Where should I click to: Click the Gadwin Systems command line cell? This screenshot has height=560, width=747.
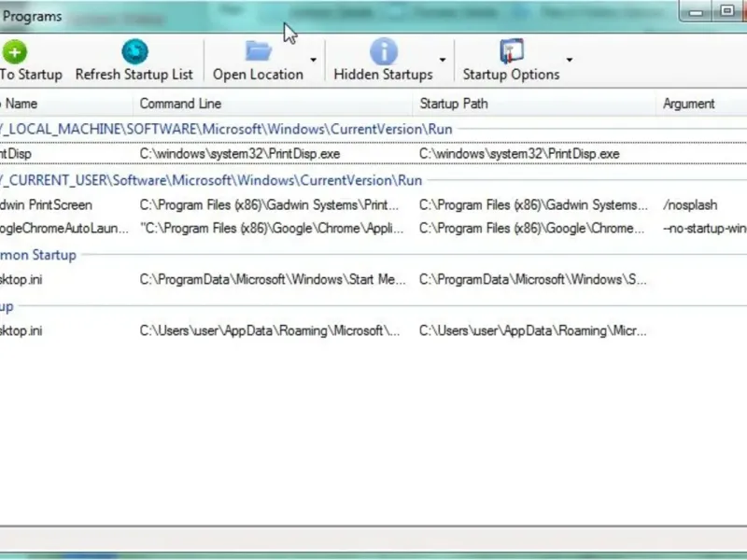click(x=269, y=204)
